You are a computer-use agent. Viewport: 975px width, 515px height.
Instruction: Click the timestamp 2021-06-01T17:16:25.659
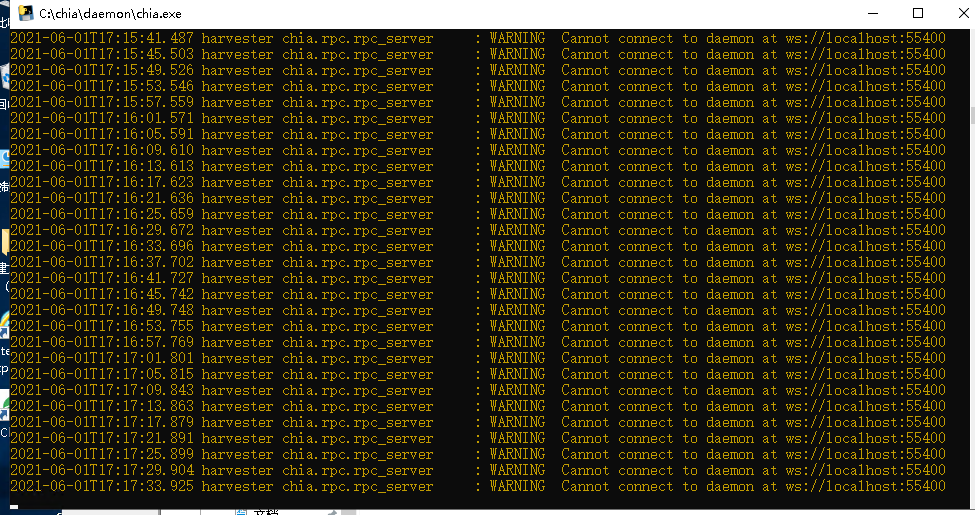click(102, 215)
